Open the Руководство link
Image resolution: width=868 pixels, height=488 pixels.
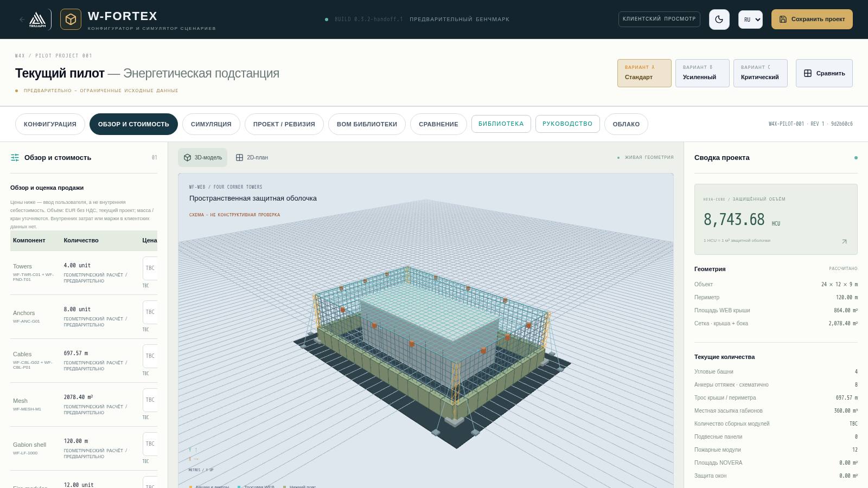[x=567, y=124]
